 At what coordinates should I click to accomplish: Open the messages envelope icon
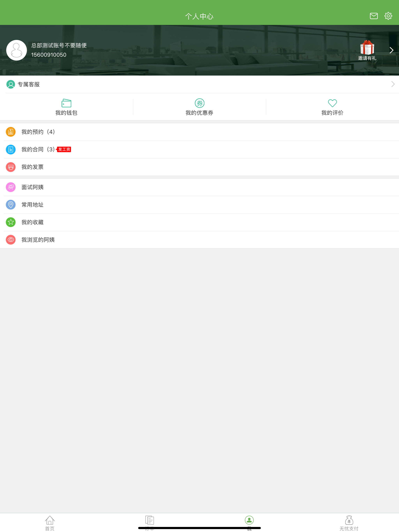(x=373, y=16)
